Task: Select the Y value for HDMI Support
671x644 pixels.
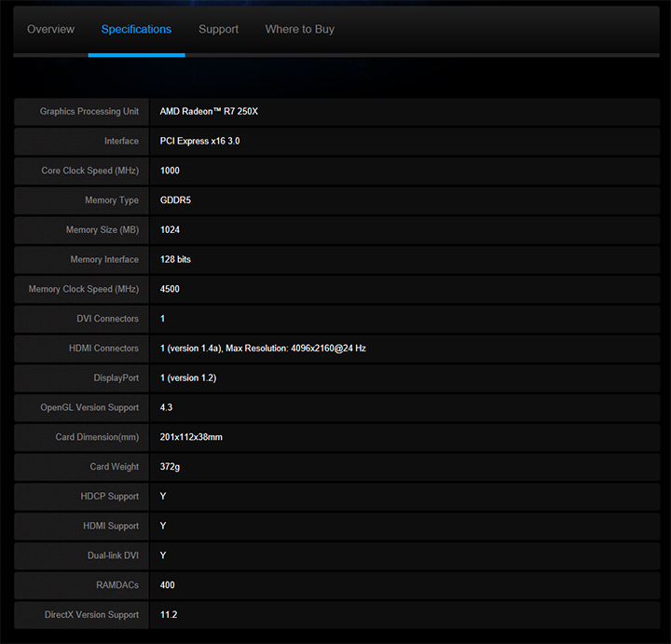Action: coord(163,526)
